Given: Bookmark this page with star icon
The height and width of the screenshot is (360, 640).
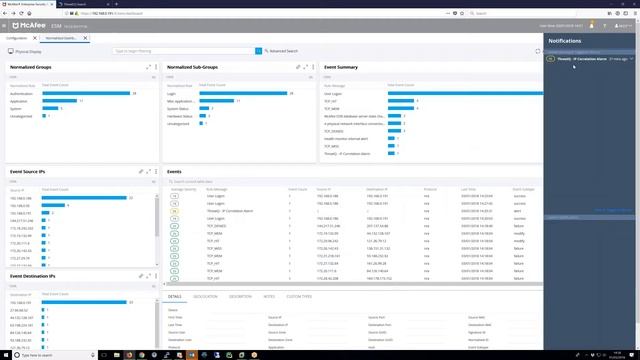Looking at the screenshot, I should [x=462, y=13].
